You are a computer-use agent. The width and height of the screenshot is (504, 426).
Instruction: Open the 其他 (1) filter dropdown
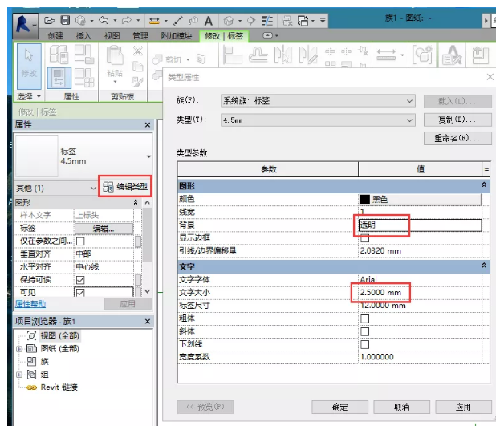(56, 188)
